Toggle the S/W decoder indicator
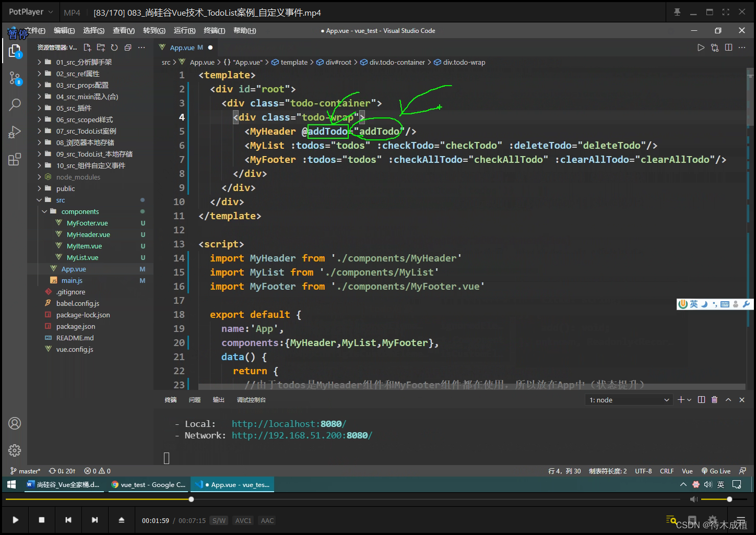The width and height of the screenshot is (756, 535). click(x=219, y=520)
